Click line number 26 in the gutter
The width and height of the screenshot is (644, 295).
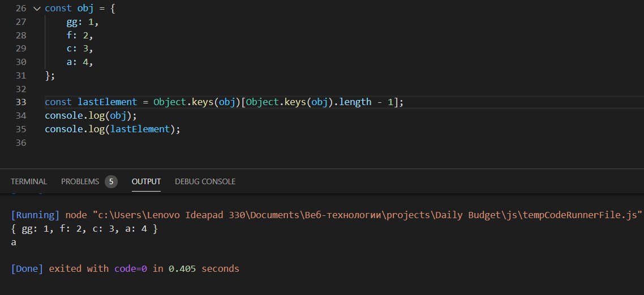click(21, 8)
